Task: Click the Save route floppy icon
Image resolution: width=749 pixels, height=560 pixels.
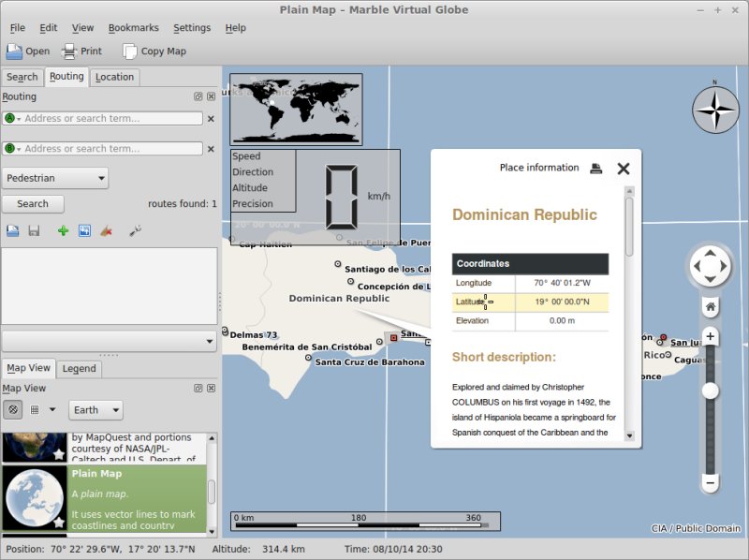Action: pyautogui.click(x=34, y=230)
